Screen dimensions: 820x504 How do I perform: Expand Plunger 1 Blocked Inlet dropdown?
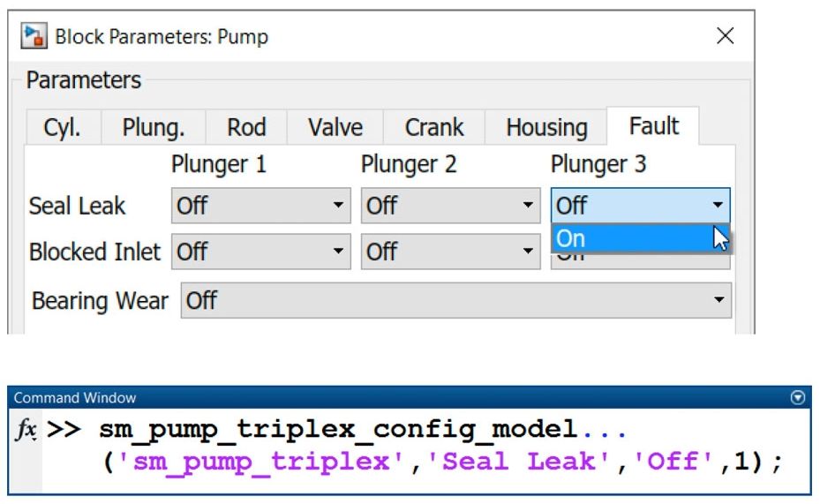[260, 252]
